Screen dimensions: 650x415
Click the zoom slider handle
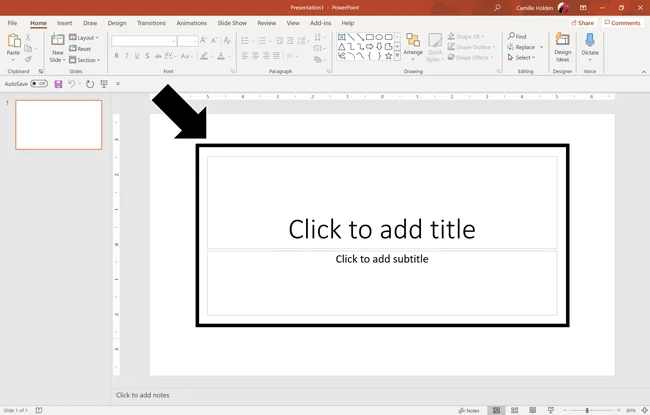tap(587, 410)
